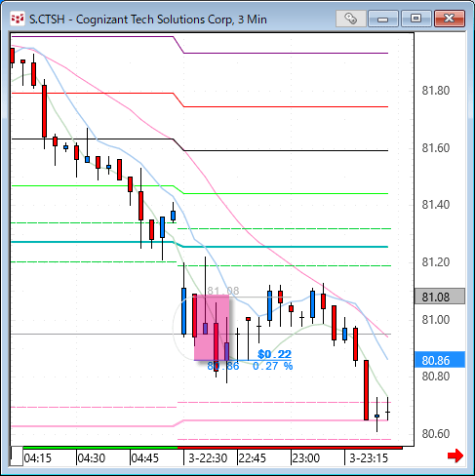Click the 80.60 price label on scale
Screen dimensions: 475x476
(436, 433)
